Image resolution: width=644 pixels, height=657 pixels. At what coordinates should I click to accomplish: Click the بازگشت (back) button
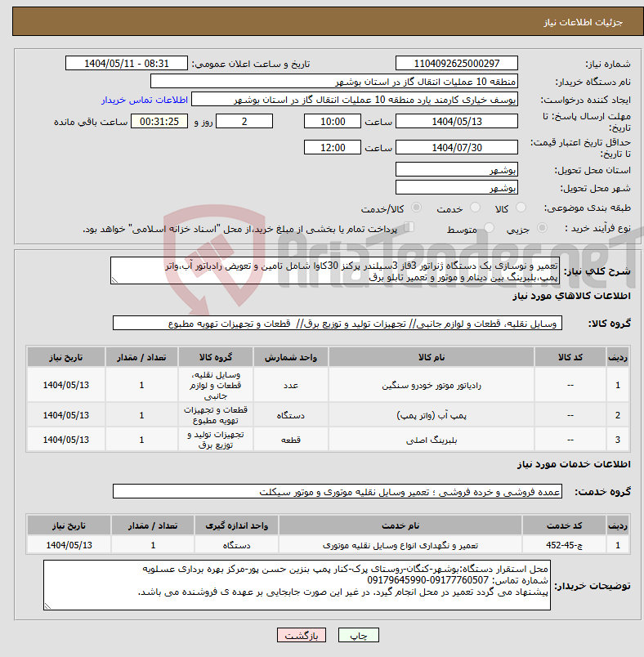click(x=302, y=636)
